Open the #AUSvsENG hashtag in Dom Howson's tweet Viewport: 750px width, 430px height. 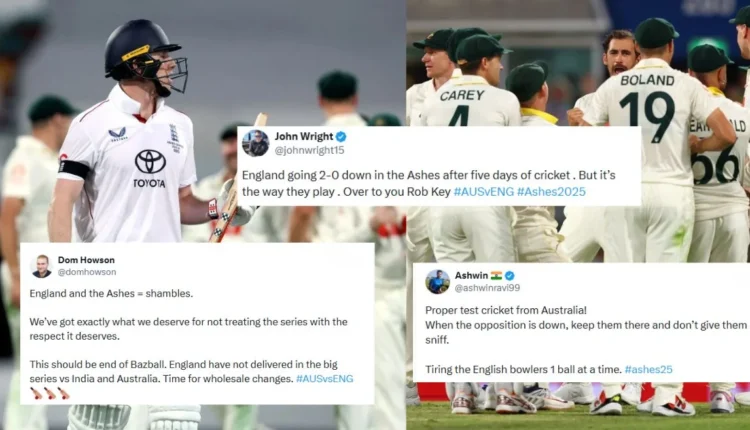[x=324, y=379]
